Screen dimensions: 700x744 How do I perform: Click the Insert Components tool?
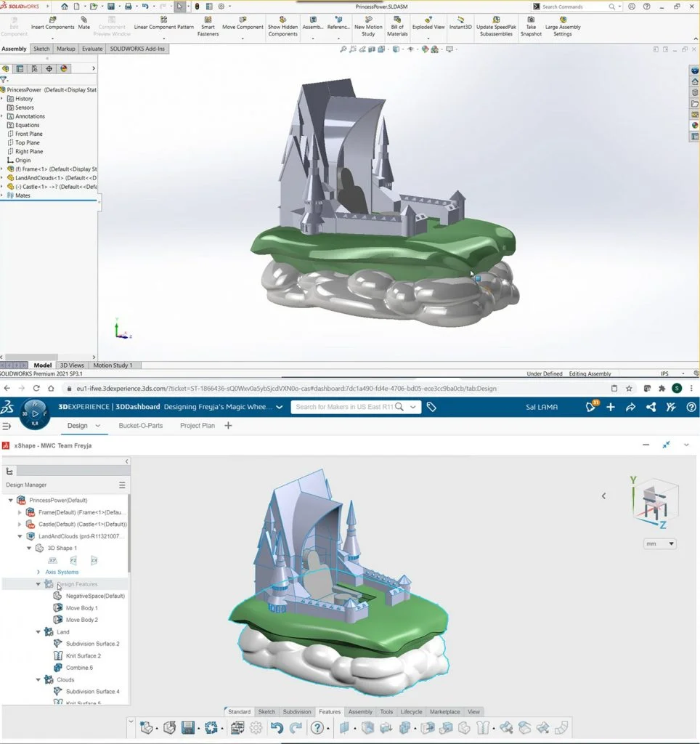[x=52, y=23]
